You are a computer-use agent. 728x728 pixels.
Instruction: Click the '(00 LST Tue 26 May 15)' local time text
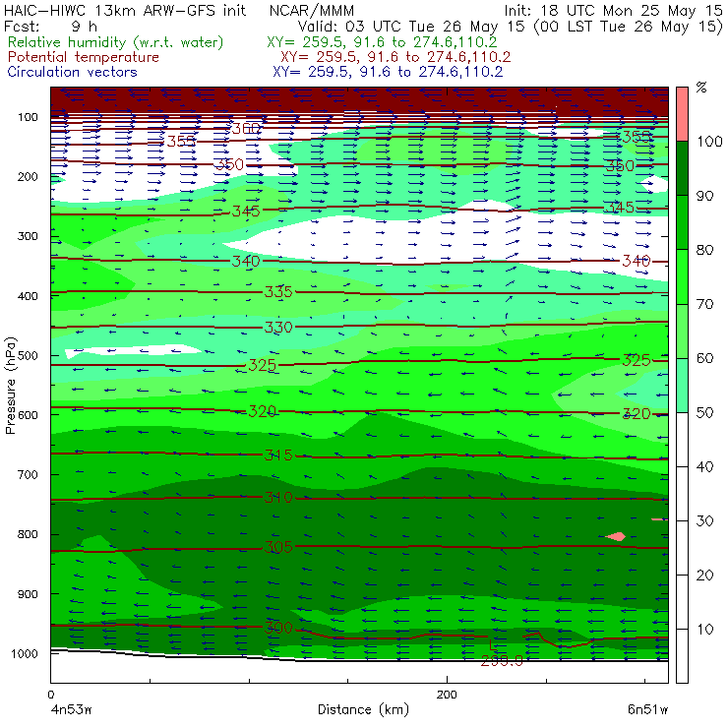629,27
